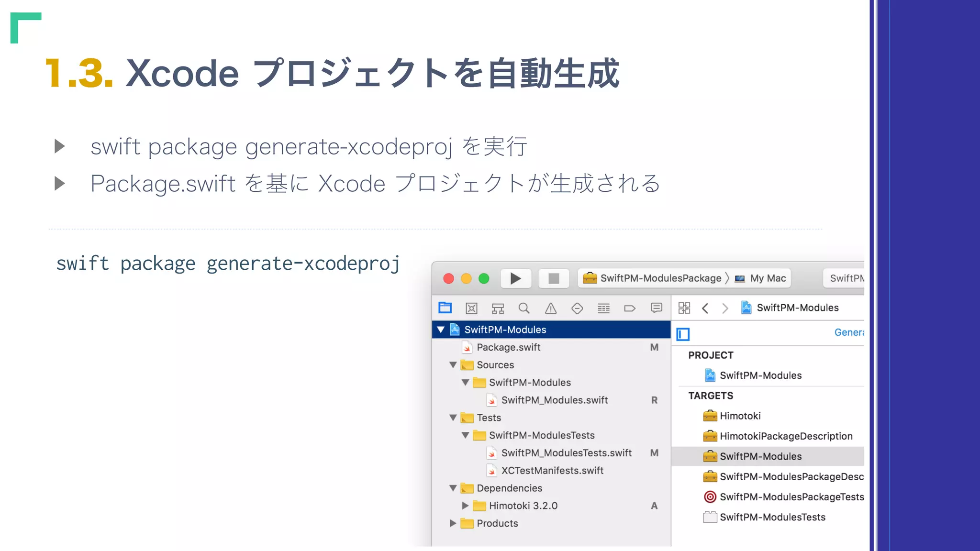Image resolution: width=980 pixels, height=551 pixels.
Task: Click the green zoom window button
Action: [484, 278]
